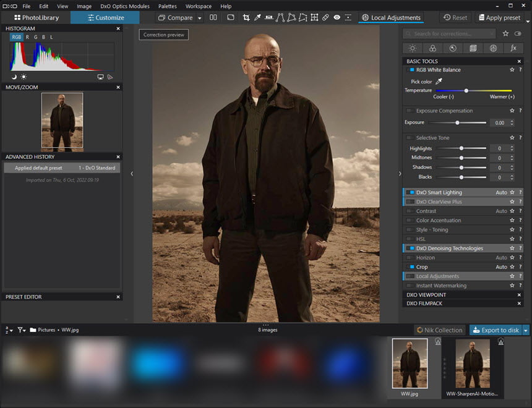Click the Search for corrections field
Viewport: 532px width, 408px height.
[x=449, y=33]
